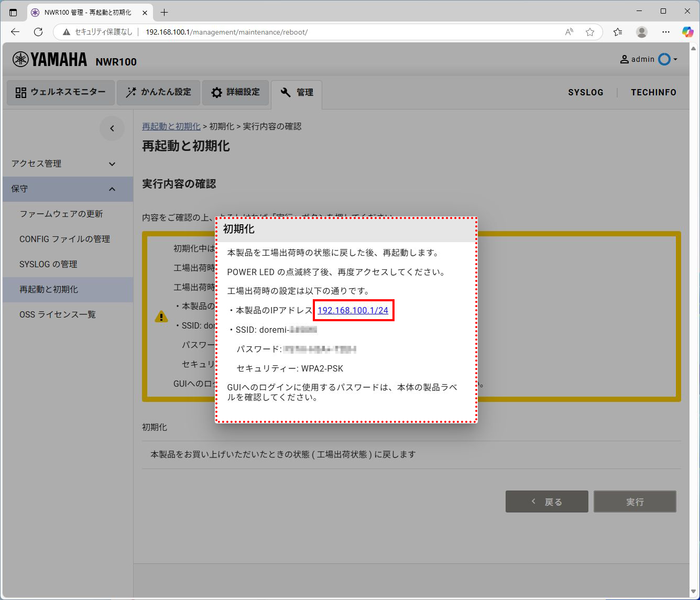Follow the 192.168.100.1/24 link
Image resolution: width=700 pixels, height=600 pixels.
pos(353,310)
